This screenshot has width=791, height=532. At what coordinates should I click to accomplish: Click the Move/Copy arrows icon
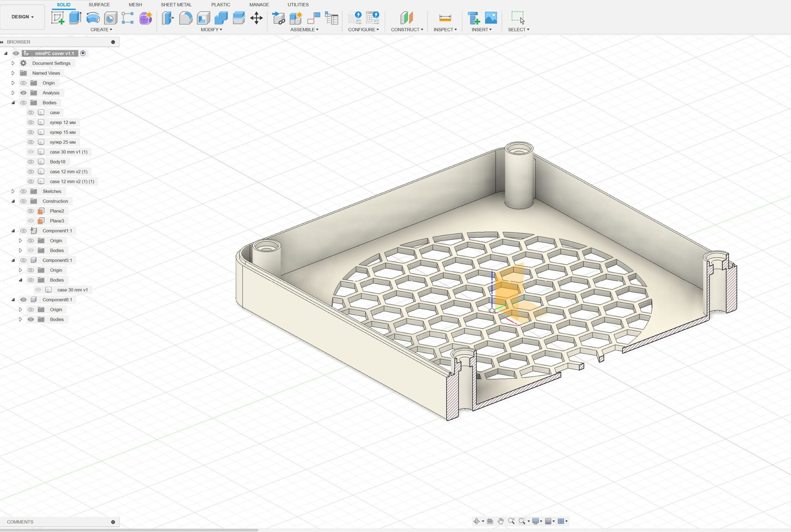[256, 18]
